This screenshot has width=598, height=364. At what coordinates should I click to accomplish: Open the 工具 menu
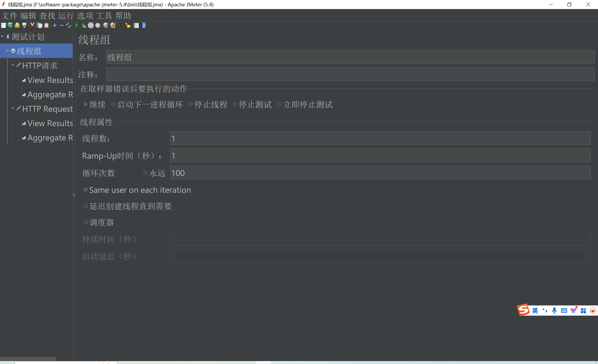pos(104,16)
